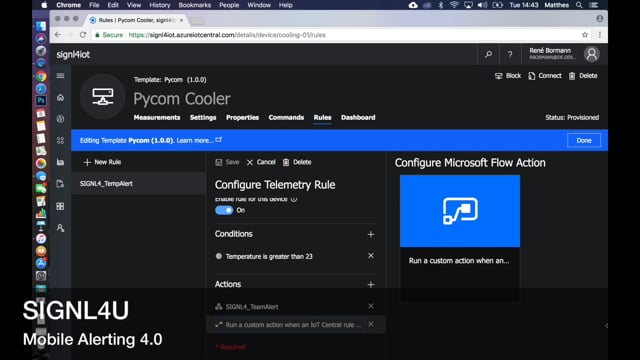Block the Pycom Cooler device
640x360 pixels.
(508, 76)
